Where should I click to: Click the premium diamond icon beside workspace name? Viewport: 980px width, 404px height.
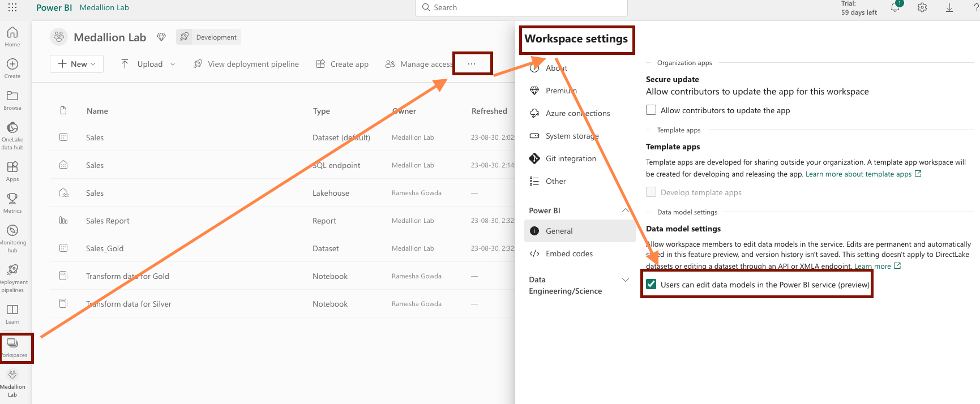pos(161,37)
